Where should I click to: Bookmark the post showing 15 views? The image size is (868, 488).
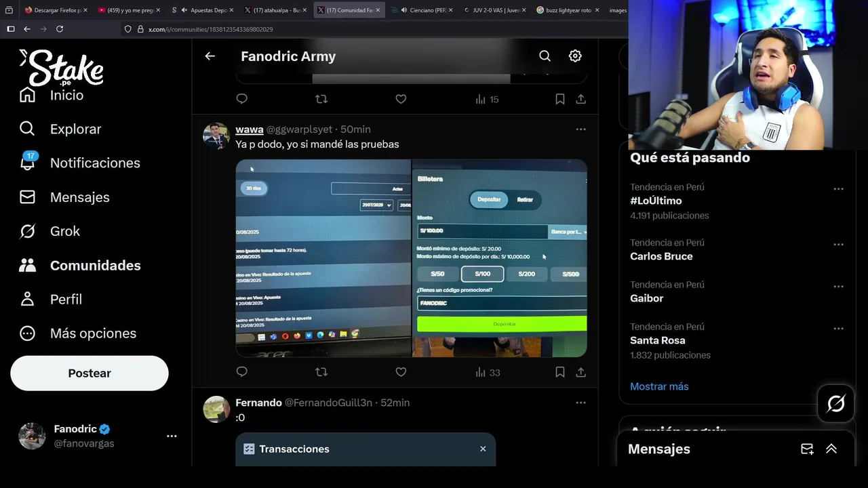click(x=560, y=99)
